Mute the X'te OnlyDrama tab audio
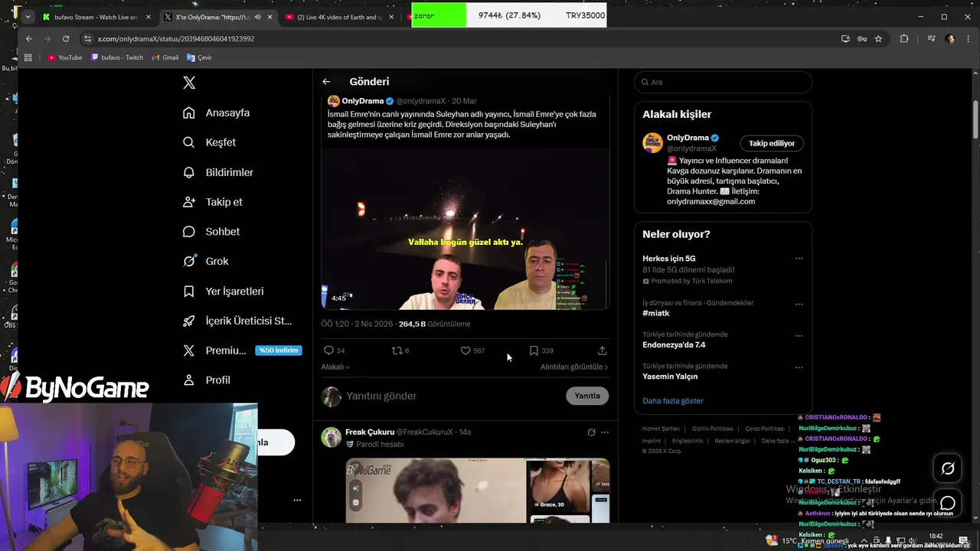This screenshot has height=551, width=980. pos(257,17)
